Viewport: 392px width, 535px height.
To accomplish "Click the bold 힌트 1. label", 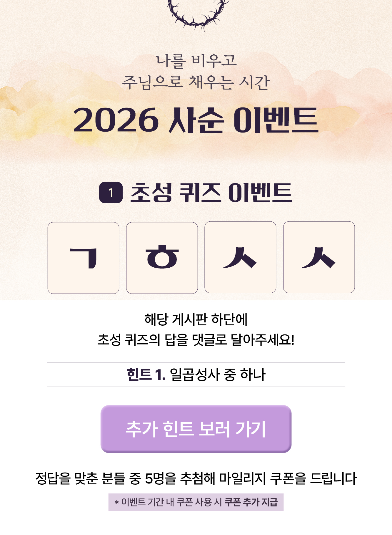I will tap(146, 375).
